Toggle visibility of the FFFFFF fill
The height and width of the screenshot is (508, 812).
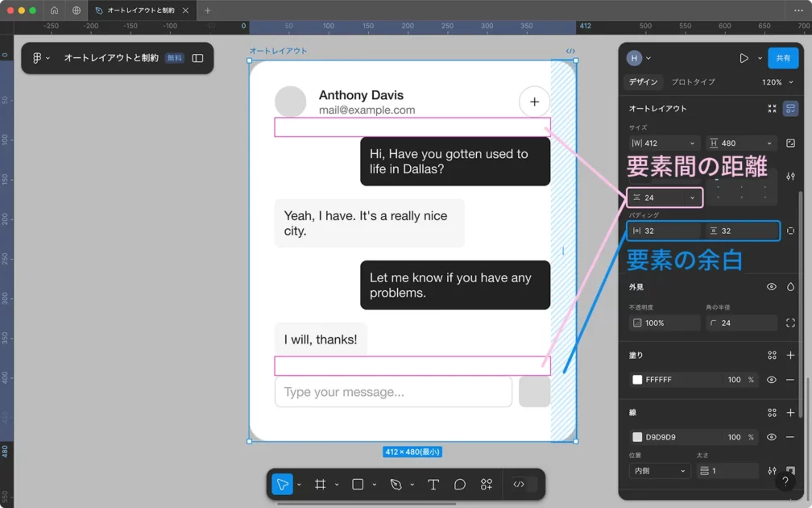pyautogui.click(x=771, y=380)
